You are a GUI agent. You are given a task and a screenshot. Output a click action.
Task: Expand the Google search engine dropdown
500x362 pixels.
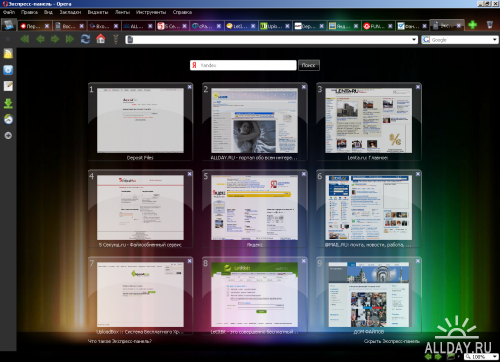pos(494,40)
